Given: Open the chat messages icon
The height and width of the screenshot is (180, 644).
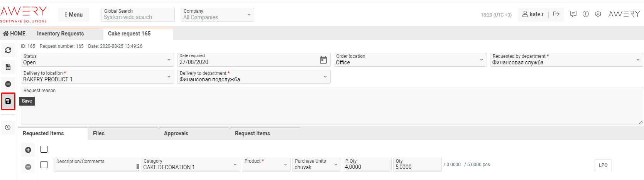Looking at the screenshot, I should [573, 14].
